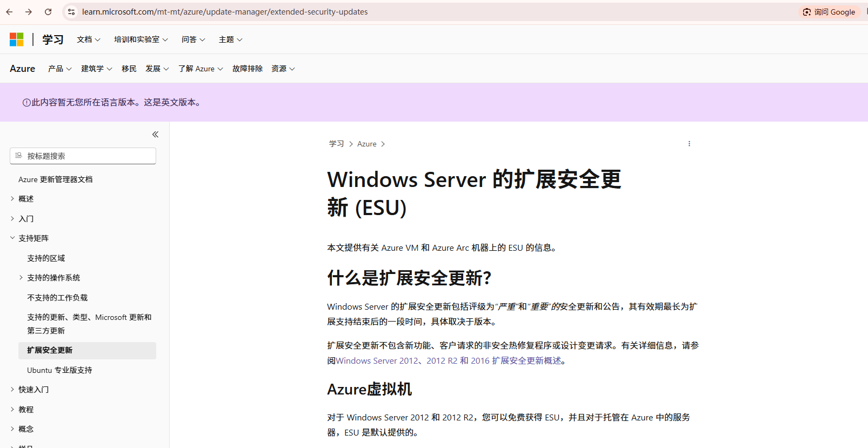Viewport: 868px width, 448px height.
Task: Click the 学习 breadcrumb link
Action: [x=337, y=144]
